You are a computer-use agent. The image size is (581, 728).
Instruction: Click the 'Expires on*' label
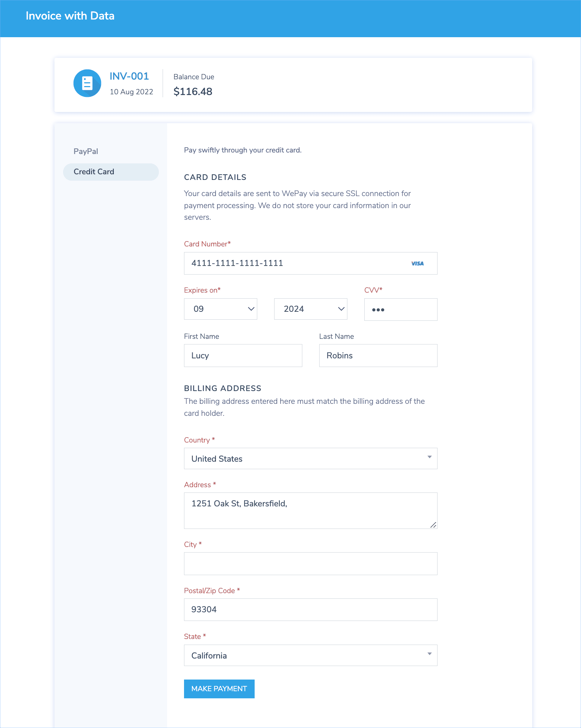pyautogui.click(x=202, y=290)
